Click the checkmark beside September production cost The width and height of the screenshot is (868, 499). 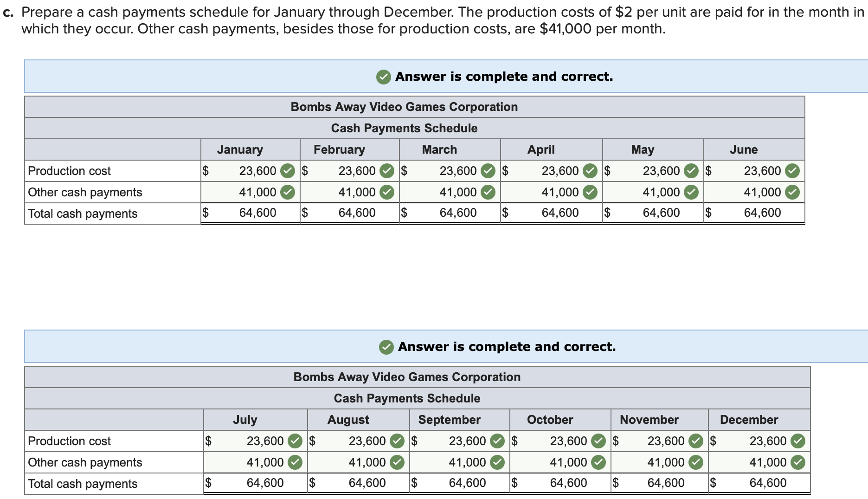pyautogui.click(x=497, y=441)
